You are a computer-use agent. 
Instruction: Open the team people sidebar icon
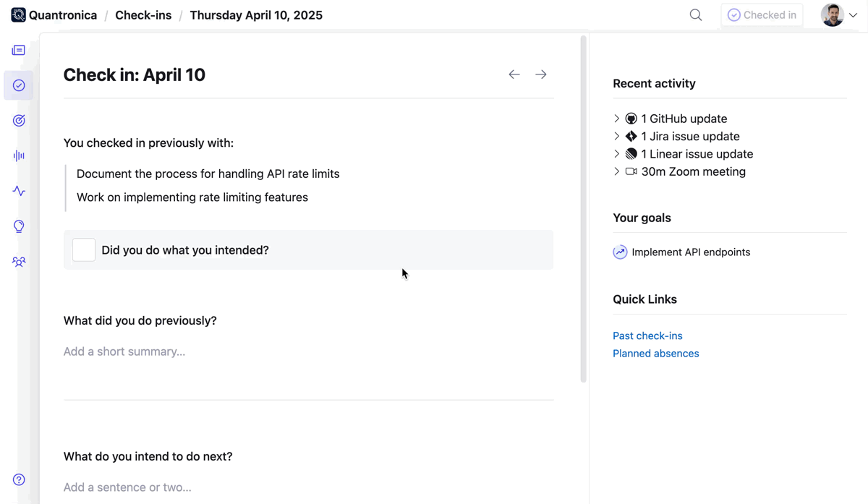[x=19, y=262]
